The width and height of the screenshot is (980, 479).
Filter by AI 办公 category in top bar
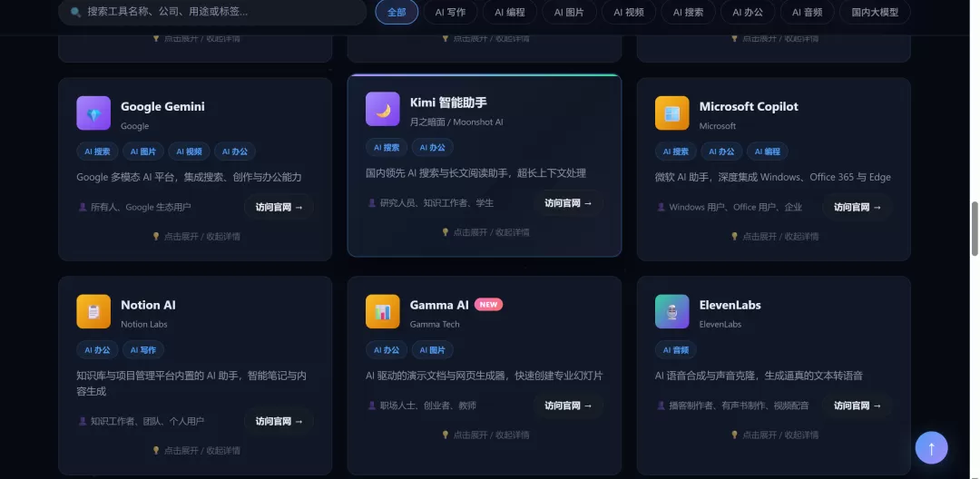pos(748,12)
